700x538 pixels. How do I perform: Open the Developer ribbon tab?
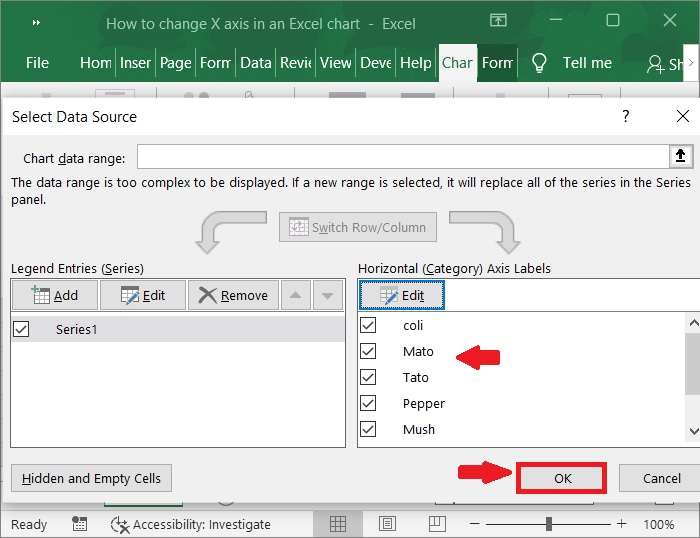375,63
